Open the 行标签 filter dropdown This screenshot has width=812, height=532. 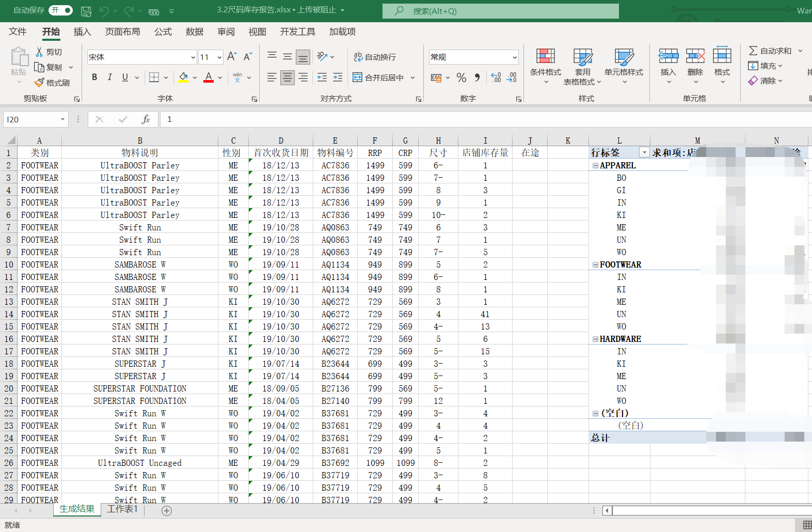pos(644,152)
